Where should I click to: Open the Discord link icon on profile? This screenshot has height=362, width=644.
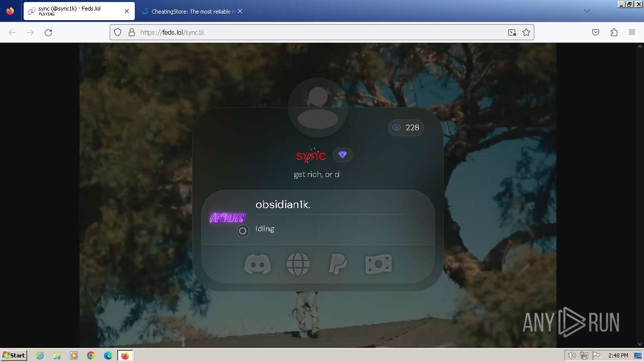coord(258,264)
